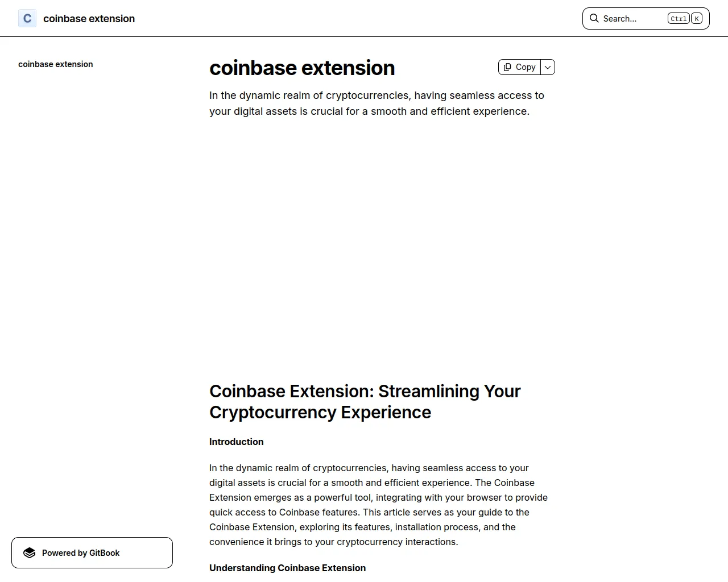Click the paragraph mentioning quick access to Coinbase features
728x582 pixels.
coord(378,505)
